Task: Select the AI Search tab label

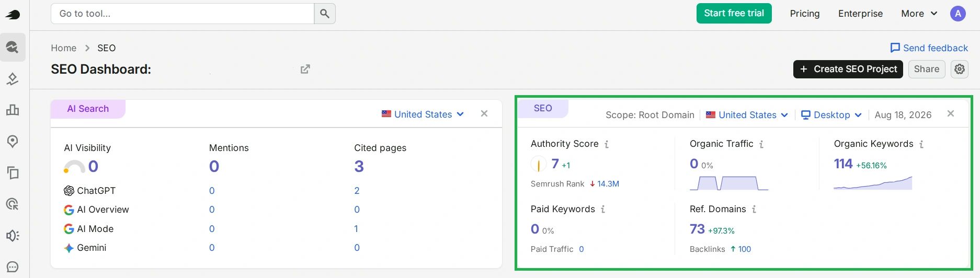Action: tap(88, 109)
